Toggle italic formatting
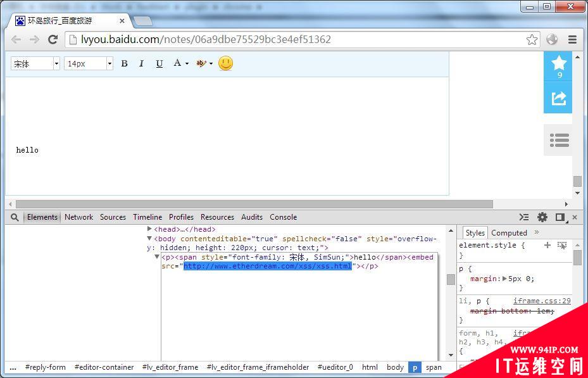The image size is (588, 378). click(141, 64)
